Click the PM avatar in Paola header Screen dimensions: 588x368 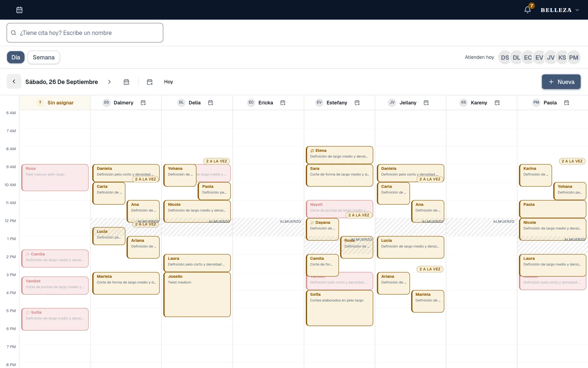click(536, 103)
